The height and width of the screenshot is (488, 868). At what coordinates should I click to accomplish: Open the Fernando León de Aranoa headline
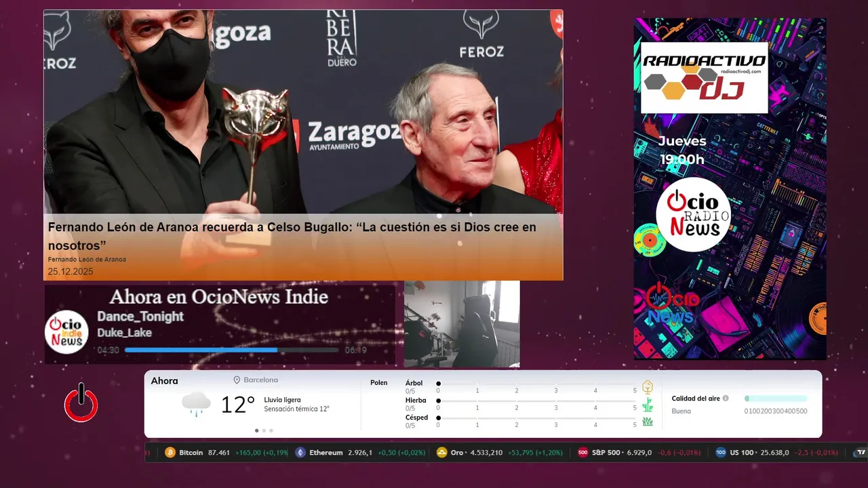tap(292, 235)
